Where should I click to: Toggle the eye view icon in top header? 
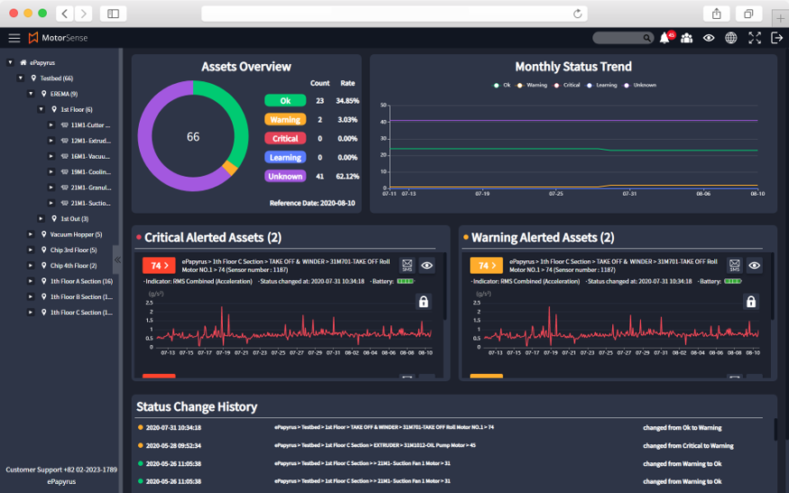[708, 38]
